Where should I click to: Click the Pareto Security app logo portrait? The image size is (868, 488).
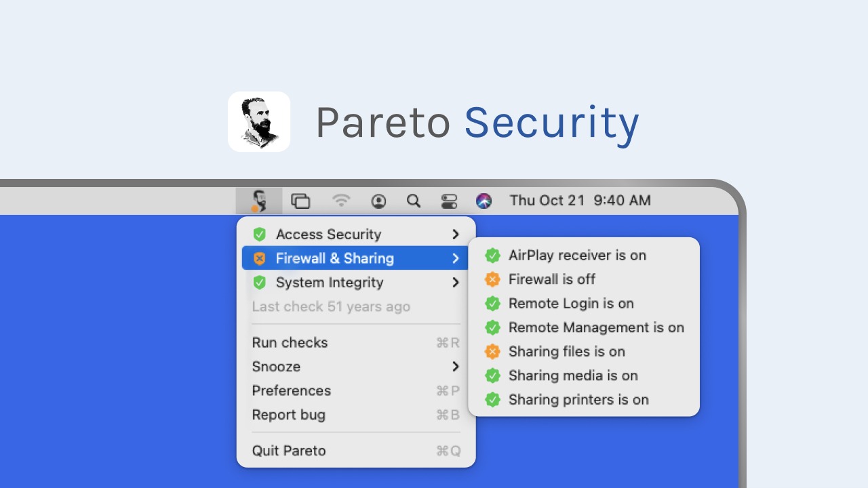[259, 122]
